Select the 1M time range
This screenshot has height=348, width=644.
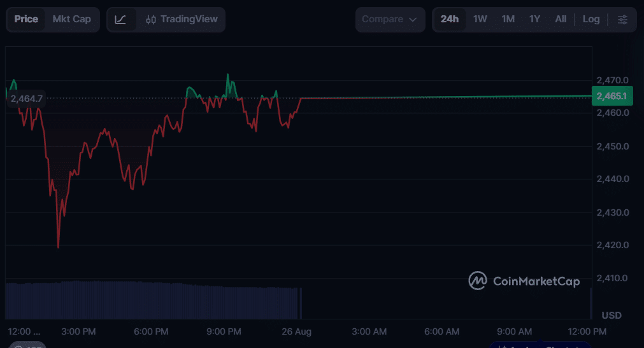(x=508, y=19)
